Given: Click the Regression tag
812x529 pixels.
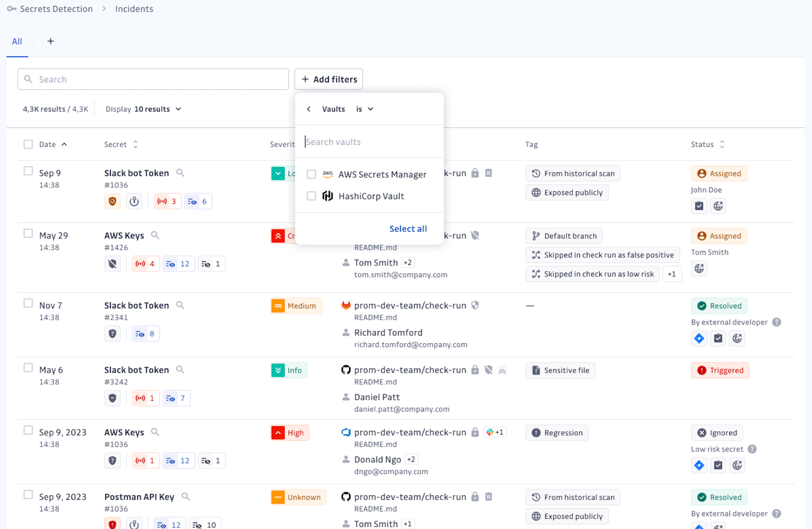Looking at the screenshot, I should pyautogui.click(x=557, y=433).
